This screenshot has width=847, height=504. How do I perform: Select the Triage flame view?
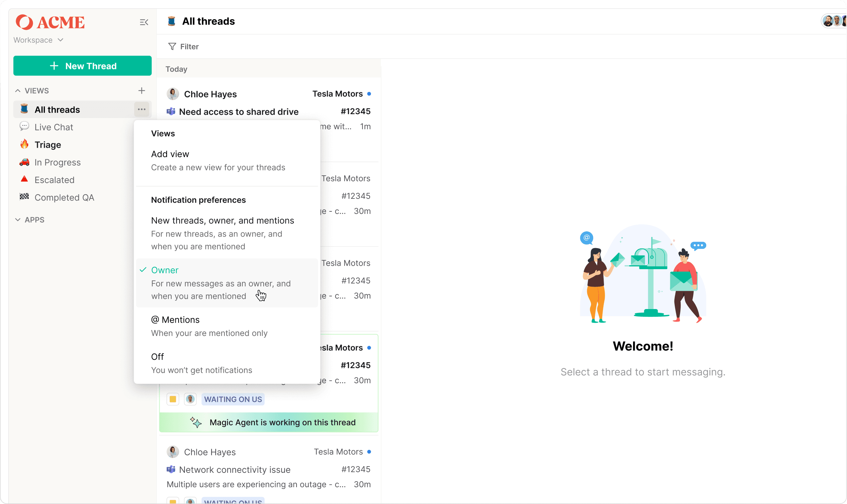tap(48, 145)
